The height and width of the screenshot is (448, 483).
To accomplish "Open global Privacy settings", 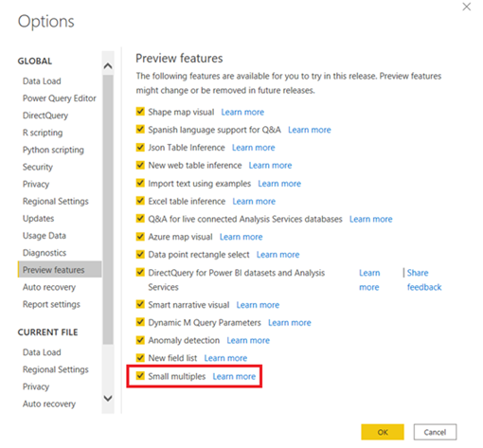I will click(36, 184).
